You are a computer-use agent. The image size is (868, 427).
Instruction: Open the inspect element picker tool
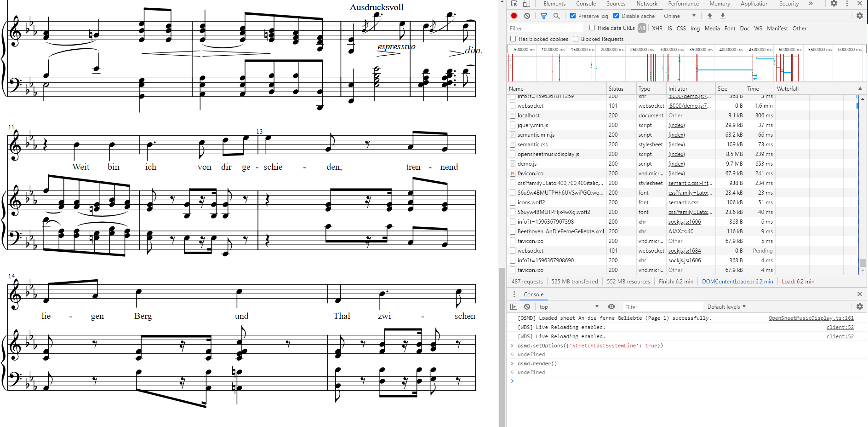514,4
